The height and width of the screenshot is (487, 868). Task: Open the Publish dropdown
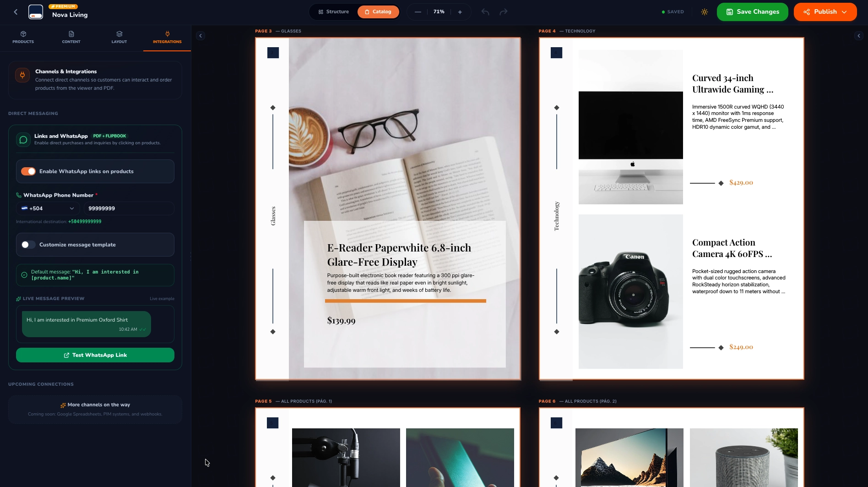825,12
